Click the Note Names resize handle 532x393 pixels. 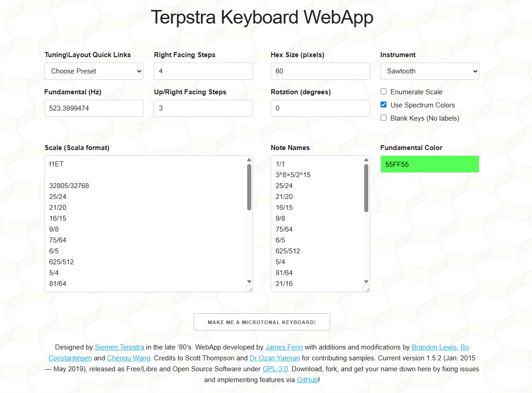click(x=367, y=289)
